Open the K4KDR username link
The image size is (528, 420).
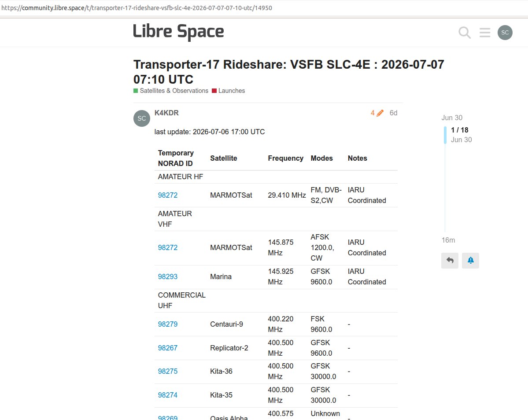167,113
